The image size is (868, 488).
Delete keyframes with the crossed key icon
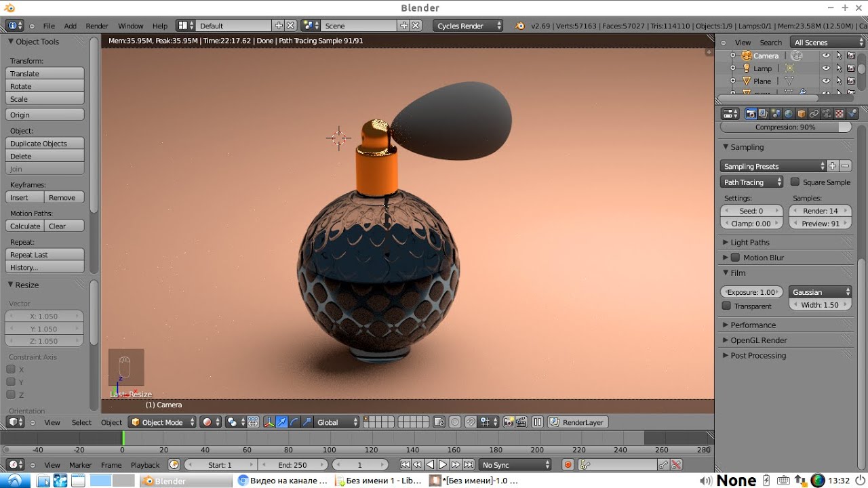coord(676,464)
